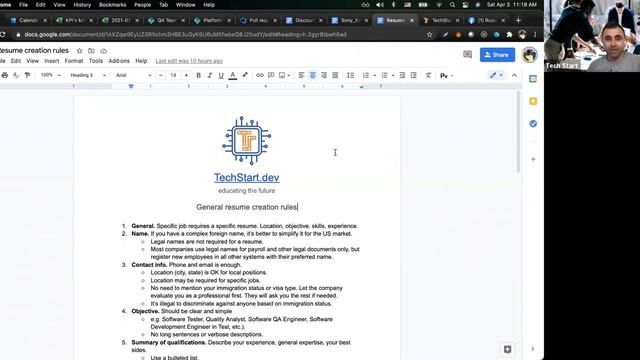Toggle italic formatting

210,75
